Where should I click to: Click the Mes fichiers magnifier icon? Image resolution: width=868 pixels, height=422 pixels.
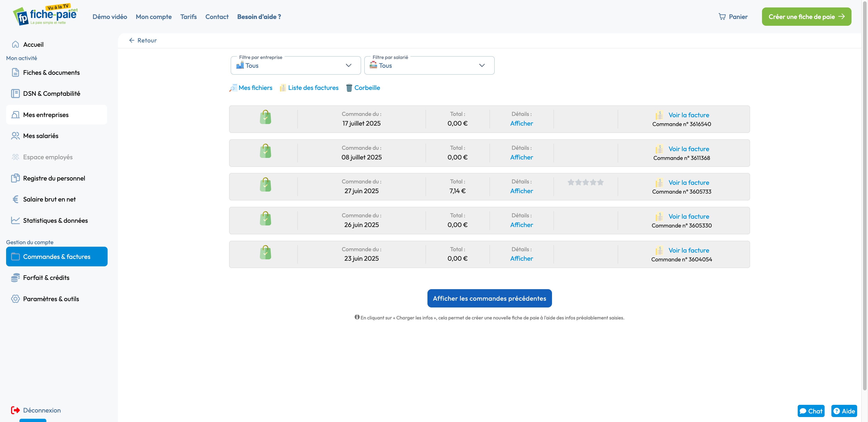click(233, 88)
